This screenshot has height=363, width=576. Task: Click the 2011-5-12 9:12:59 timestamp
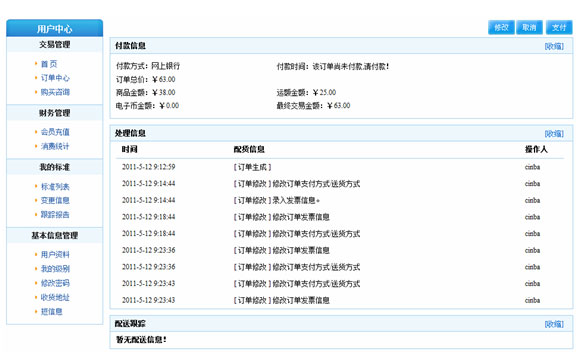click(148, 167)
